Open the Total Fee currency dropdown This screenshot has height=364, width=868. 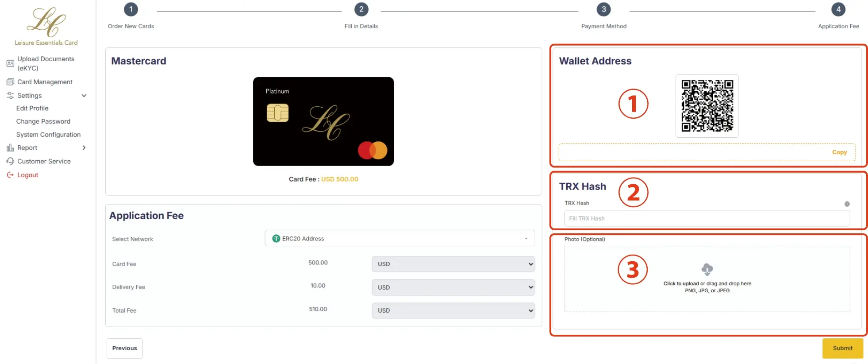click(453, 310)
